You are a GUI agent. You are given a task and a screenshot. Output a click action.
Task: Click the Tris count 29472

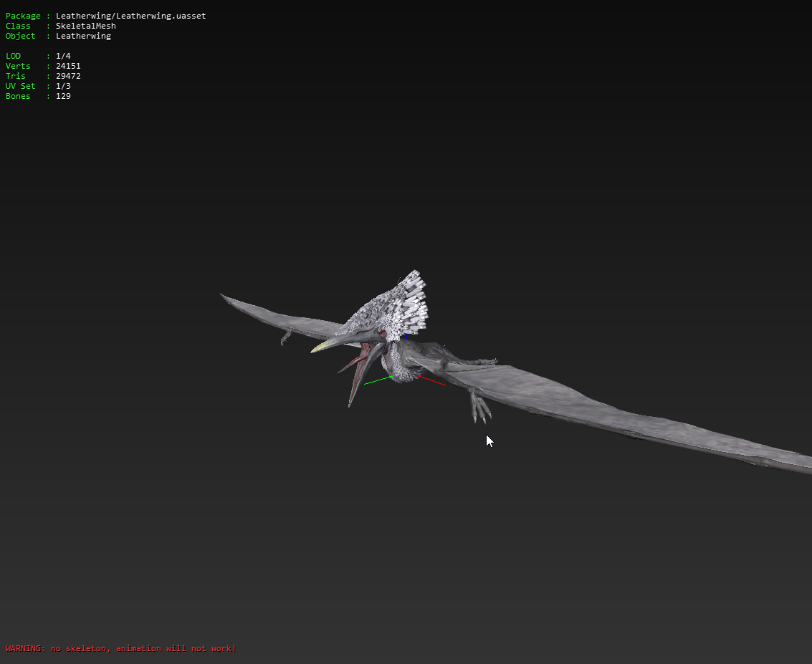68,76
